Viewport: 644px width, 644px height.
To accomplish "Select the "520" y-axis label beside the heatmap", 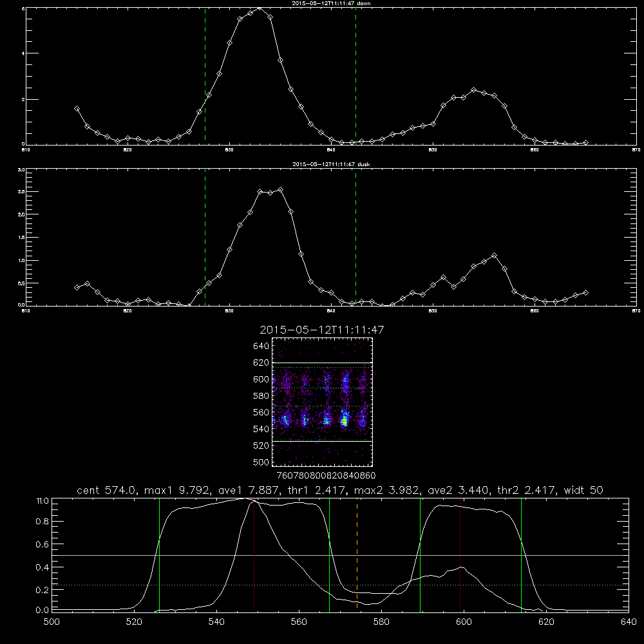I will pos(261,446).
